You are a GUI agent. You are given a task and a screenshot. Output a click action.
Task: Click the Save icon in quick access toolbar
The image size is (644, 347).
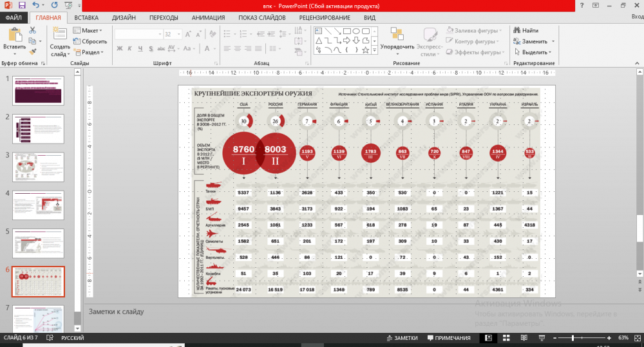coord(23,5)
